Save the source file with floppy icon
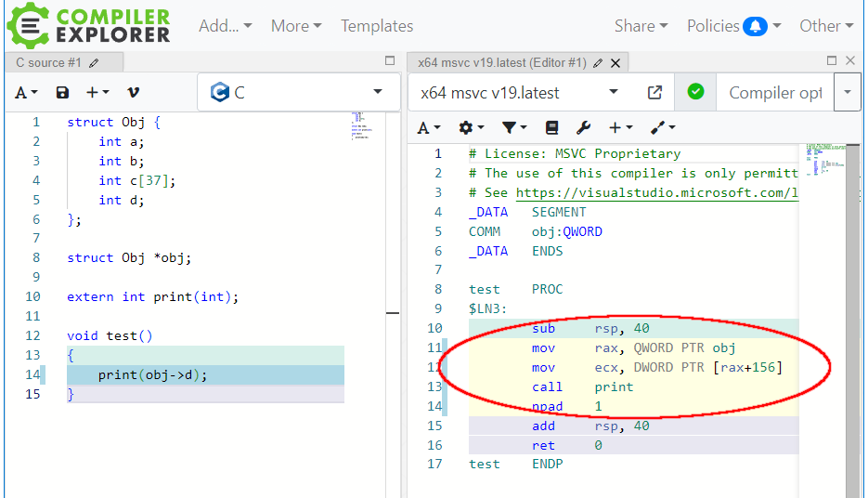Viewport: 868px width, 498px height. click(x=62, y=93)
